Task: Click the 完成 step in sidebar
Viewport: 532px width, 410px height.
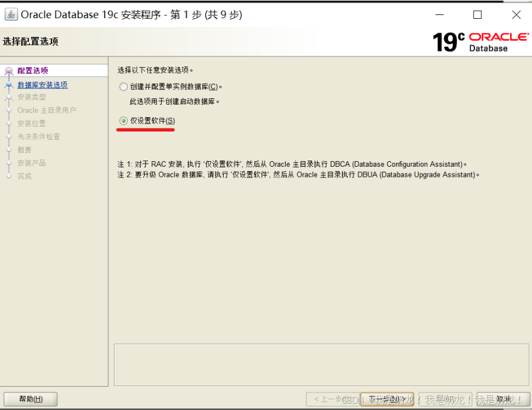Action: click(x=24, y=176)
